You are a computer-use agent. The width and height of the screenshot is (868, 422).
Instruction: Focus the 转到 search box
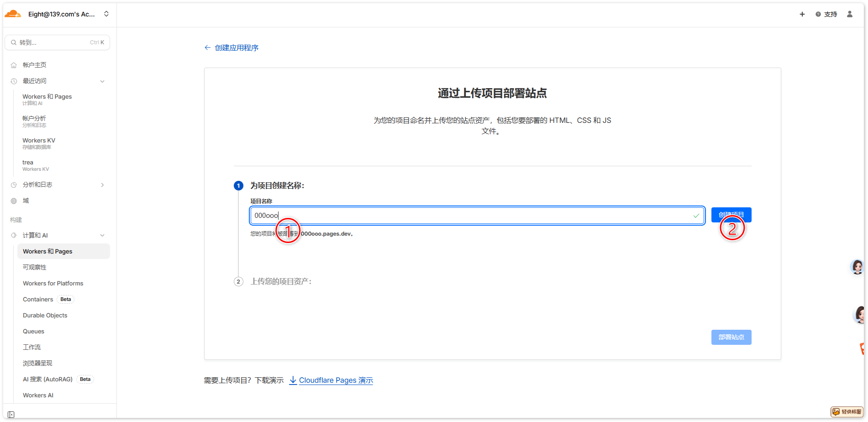pos(57,42)
